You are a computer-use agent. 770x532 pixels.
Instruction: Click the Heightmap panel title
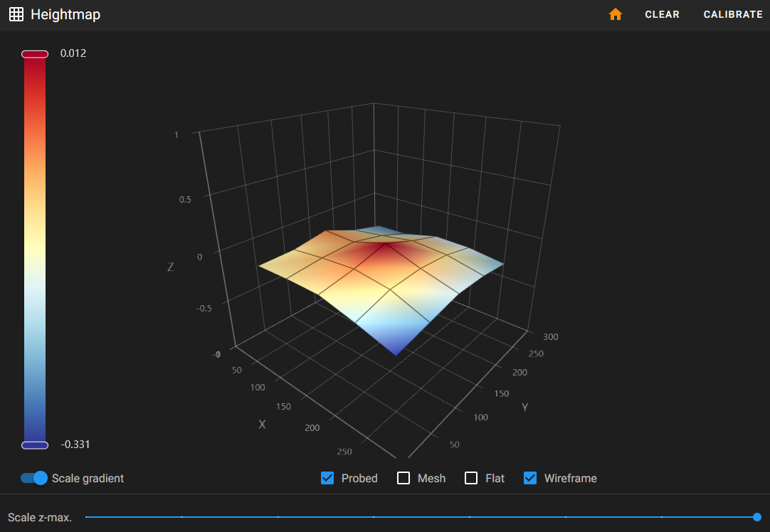(65, 14)
